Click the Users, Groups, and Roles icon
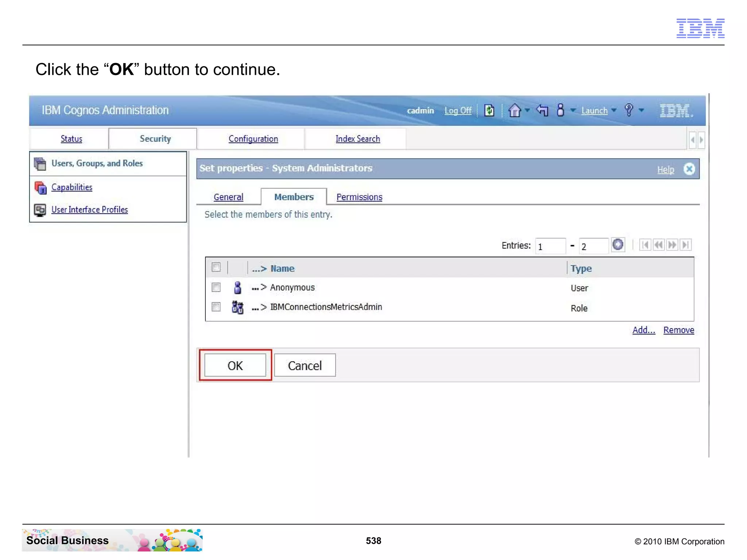The width and height of the screenshot is (747, 560). coord(40,164)
